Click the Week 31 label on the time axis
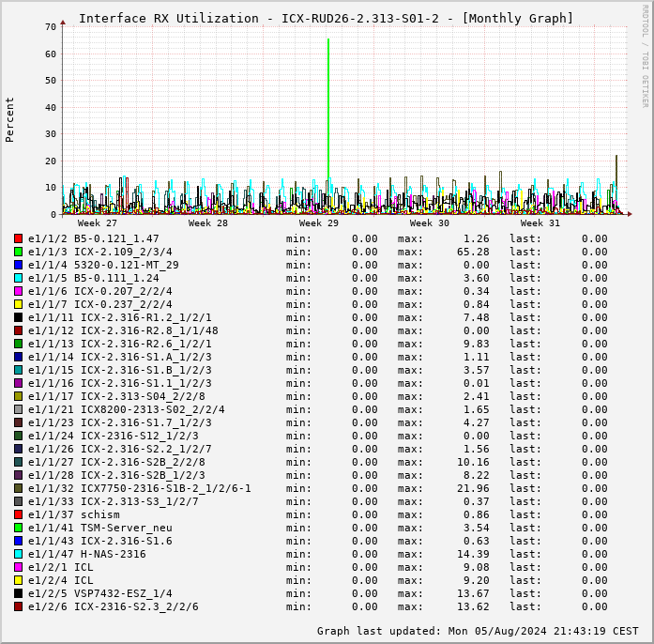654x644 pixels. pos(540,223)
